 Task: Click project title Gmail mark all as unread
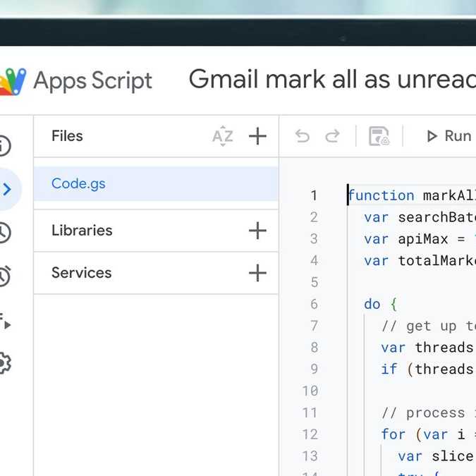(x=331, y=80)
